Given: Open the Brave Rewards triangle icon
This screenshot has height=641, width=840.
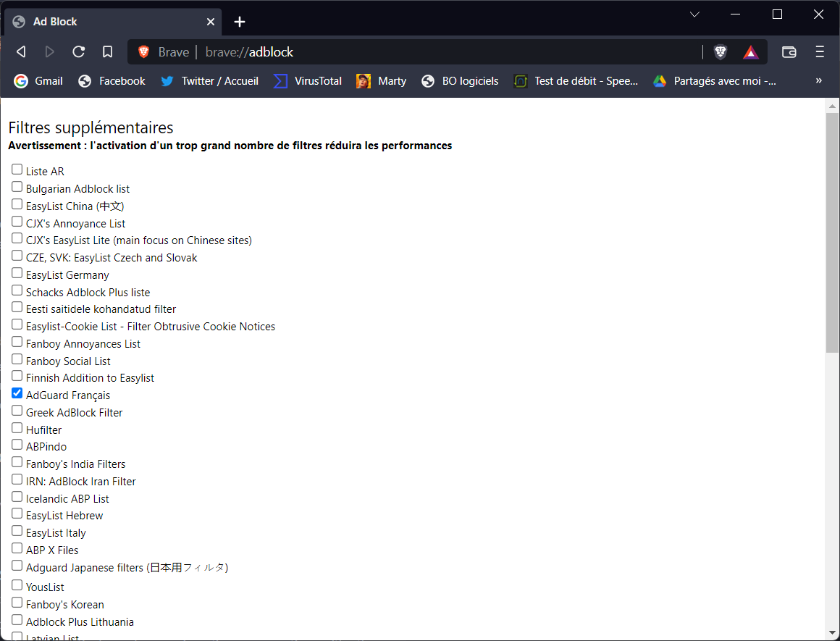Looking at the screenshot, I should tap(750, 52).
